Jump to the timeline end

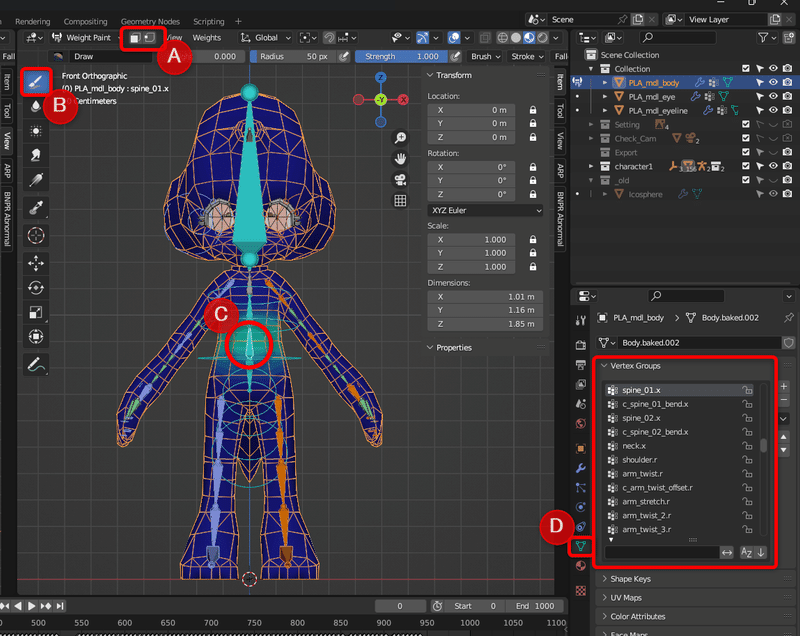[x=60, y=606]
